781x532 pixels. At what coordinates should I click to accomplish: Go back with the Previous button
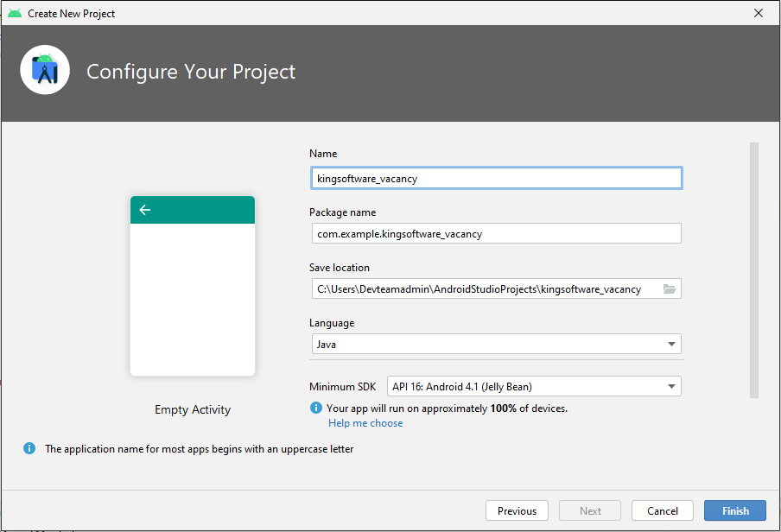point(517,510)
